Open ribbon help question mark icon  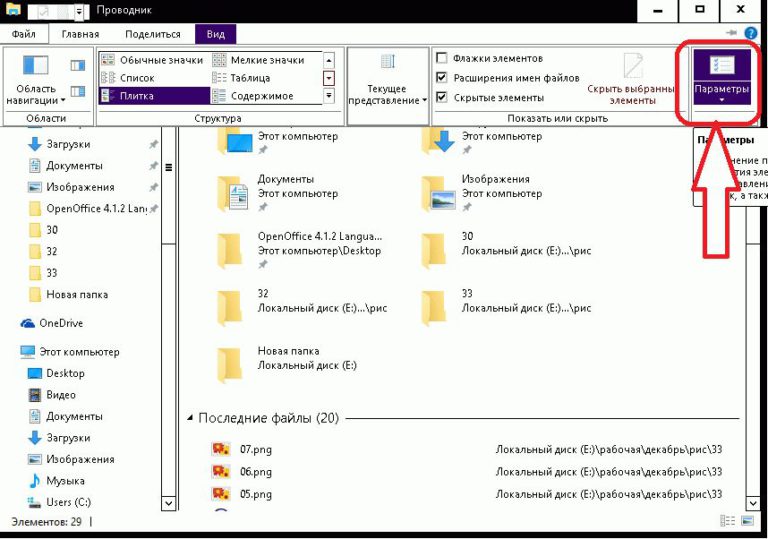pyautogui.click(x=751, y=33)
